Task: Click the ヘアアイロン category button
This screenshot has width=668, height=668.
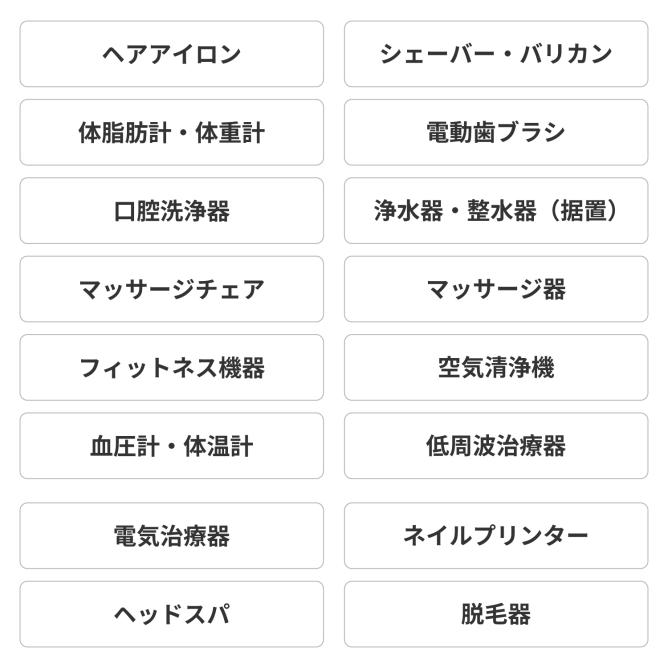Action: pyautogui.click(x=171, y=54)
